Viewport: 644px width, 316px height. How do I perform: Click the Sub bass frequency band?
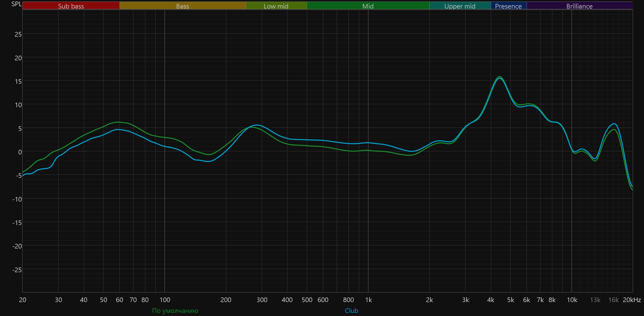(x=71, y=6)
